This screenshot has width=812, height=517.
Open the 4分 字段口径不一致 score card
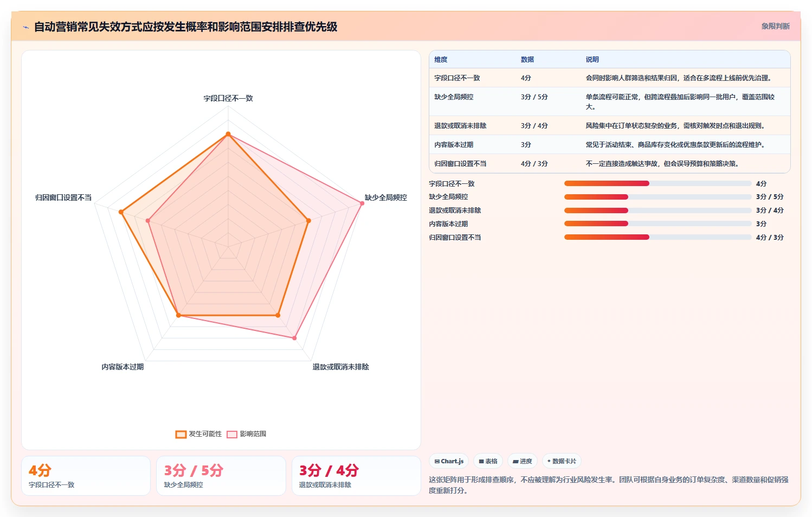click(86, 476)
